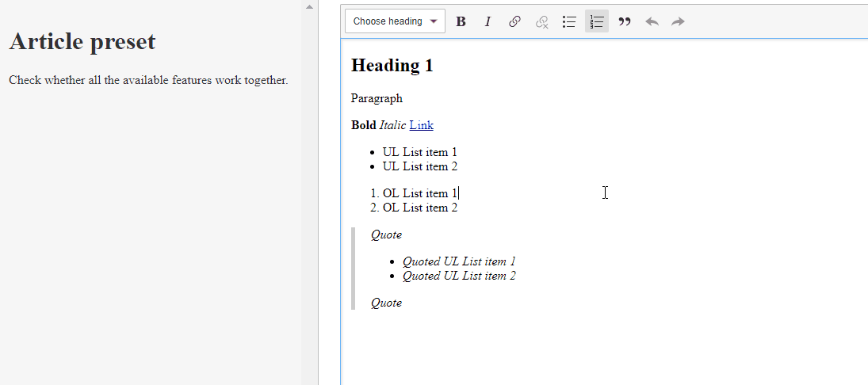
Task: Toggle the numbered list button
Action: 597,21
